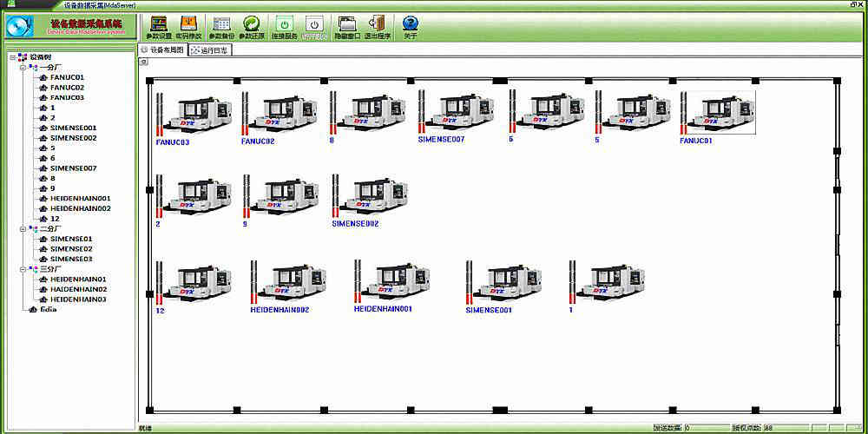Select the SIMENSE001 machine on the layout
Viewport: 868px width, 434px height.
click(503, 282)
